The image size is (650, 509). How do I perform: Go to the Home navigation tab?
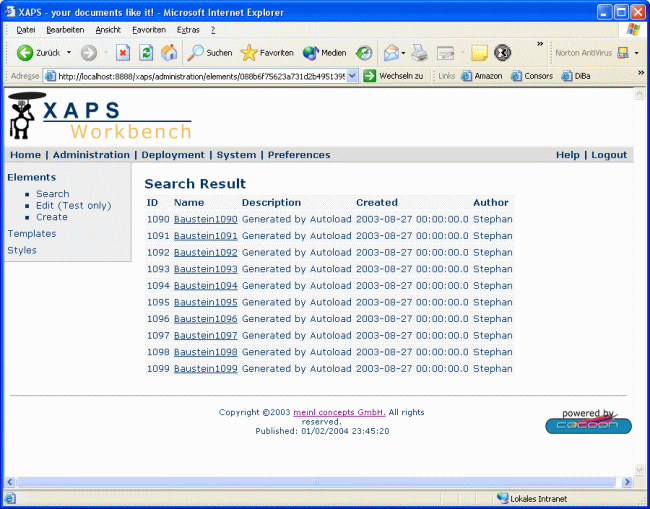click(25, 155)
